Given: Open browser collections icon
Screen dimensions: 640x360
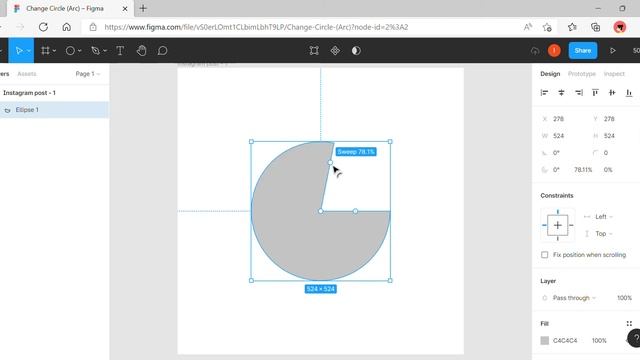Looking at the screenshot, I should coord(596,27).
